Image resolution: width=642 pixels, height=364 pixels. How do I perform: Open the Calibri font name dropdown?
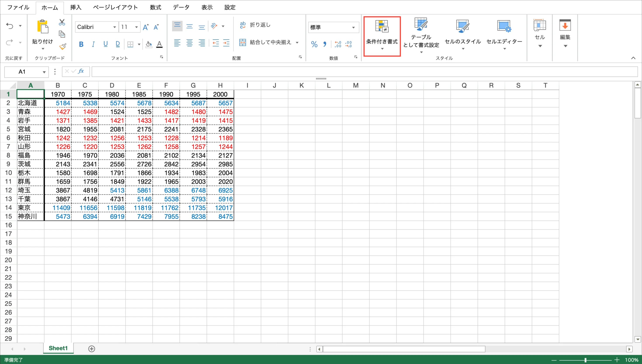tap(114, 27)
